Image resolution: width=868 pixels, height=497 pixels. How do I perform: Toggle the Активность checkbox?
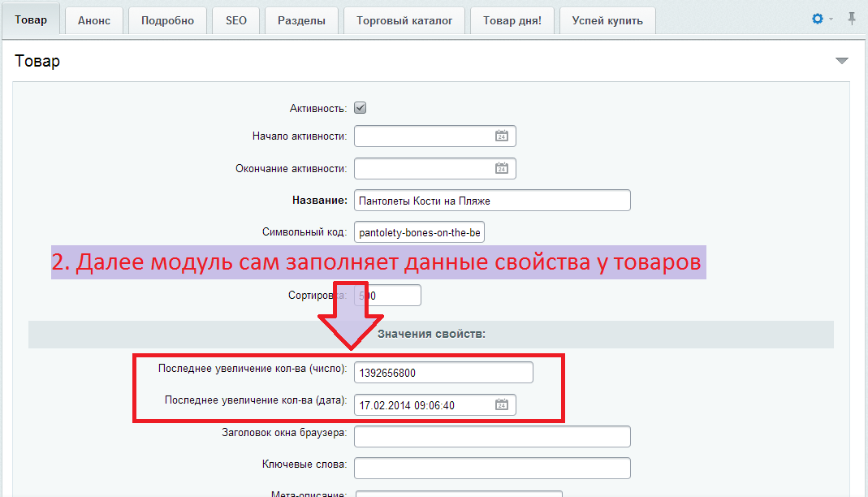361,108
